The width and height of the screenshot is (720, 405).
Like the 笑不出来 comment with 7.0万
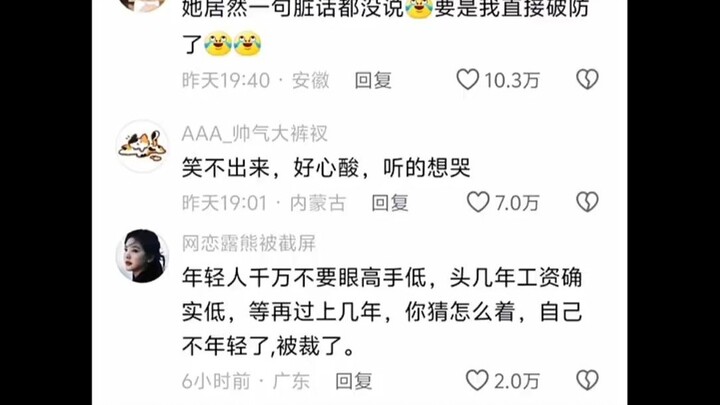(478, 202)
